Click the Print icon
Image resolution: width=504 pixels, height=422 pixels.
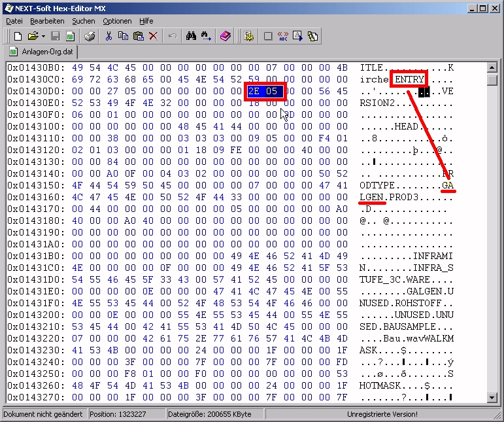point(90,37)
